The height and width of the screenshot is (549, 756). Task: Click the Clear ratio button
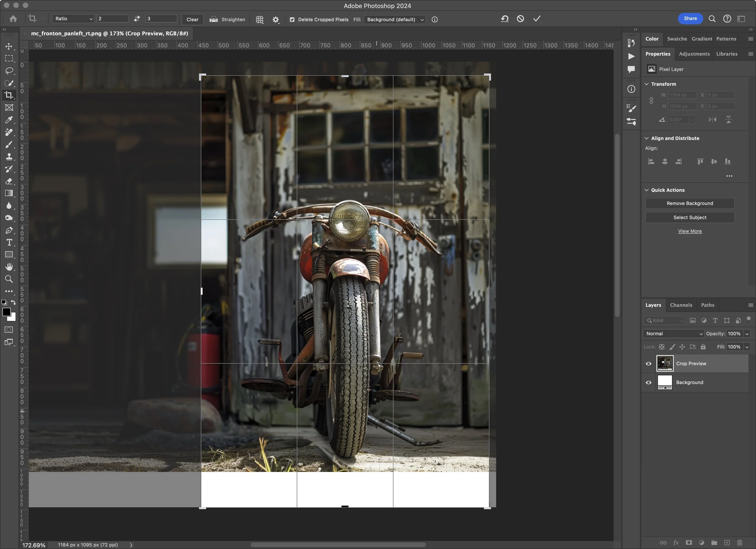pyautogui.click(x=192, y=20)
